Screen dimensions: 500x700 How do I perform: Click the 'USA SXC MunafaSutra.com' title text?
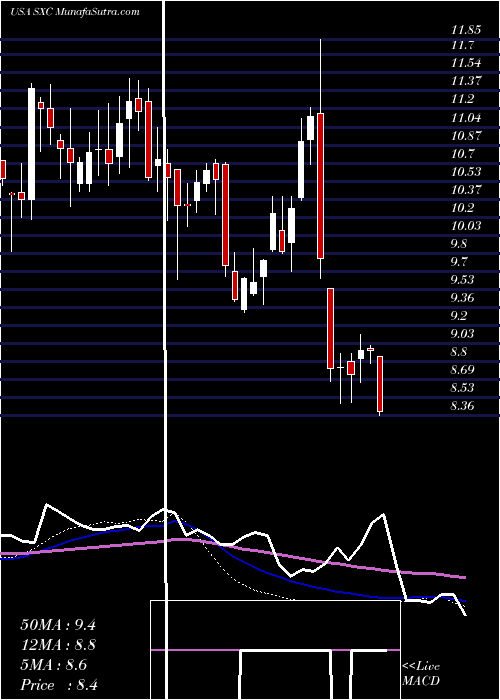75,12
